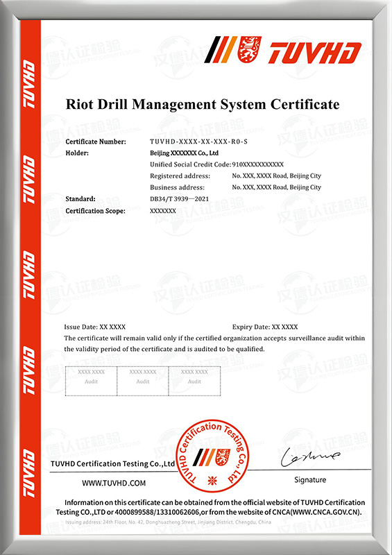Click the bottom vertical TUVHD logo on red sidebar
392x555 pixels.
(x=29, y=473)
